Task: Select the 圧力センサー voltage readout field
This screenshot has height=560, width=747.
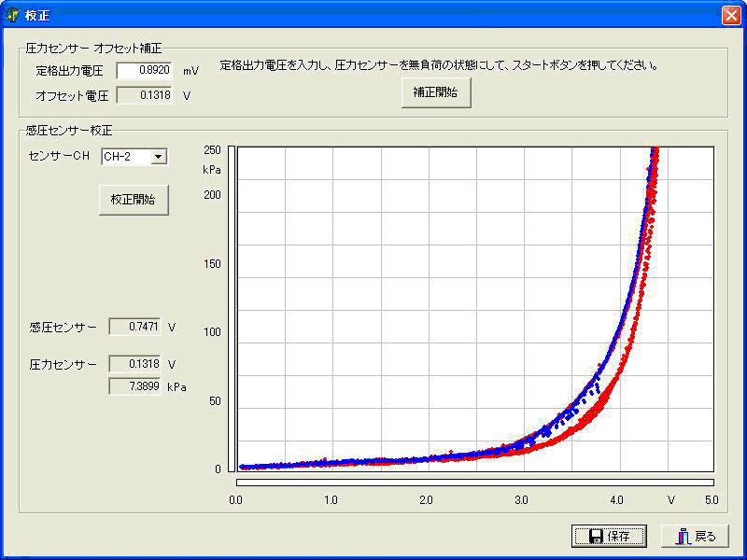Action: 136,364
